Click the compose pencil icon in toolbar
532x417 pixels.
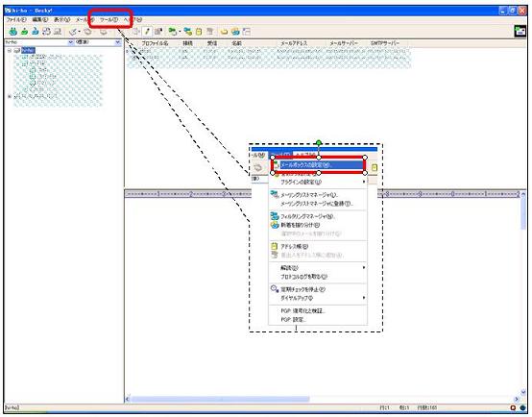[x=147, y=32]
